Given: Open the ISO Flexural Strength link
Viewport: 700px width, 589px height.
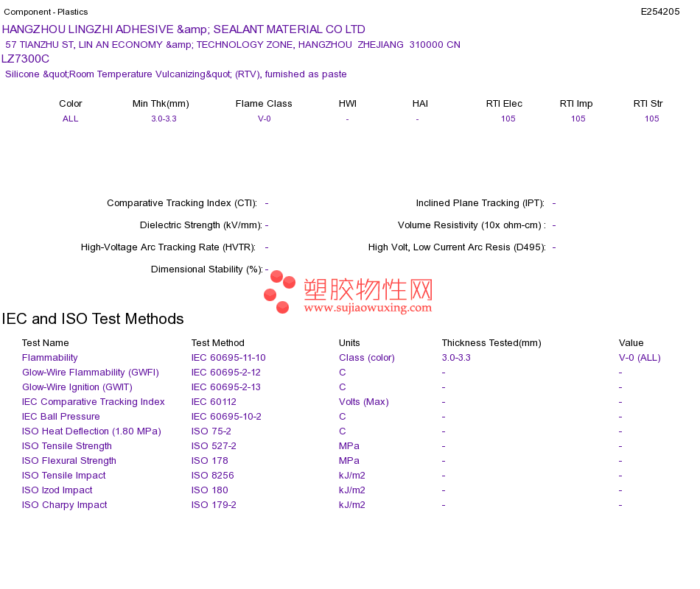Looking at the screenshot, I should coord(69,461).
